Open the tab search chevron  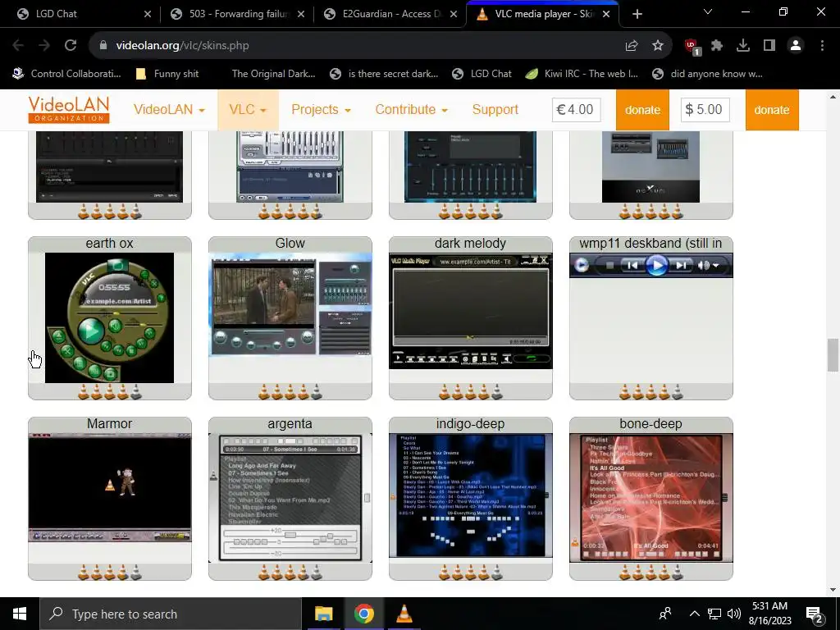pyautogui.click(x=708, y=11)
